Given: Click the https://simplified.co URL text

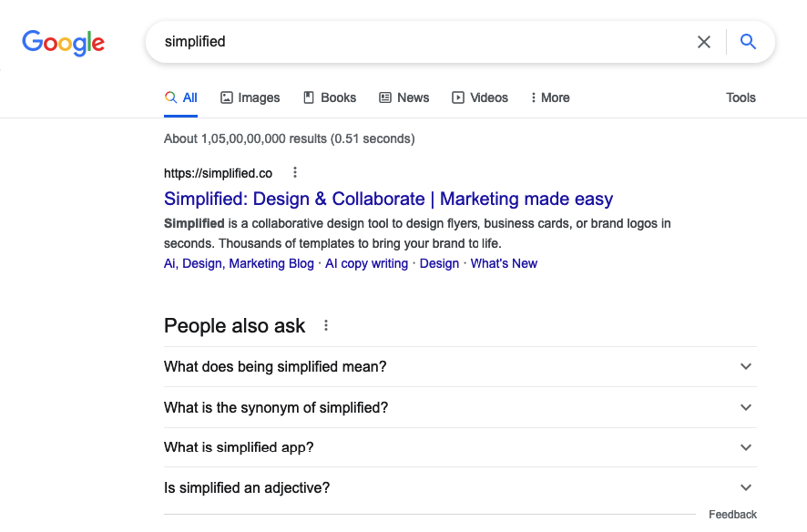Looking at the screenshot, I should [219, 173].
